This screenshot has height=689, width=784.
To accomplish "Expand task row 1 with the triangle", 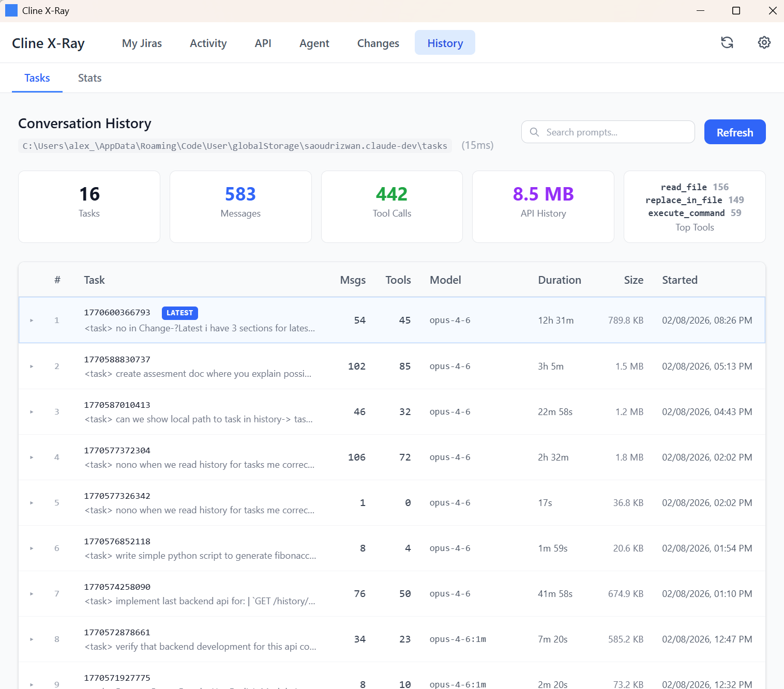I will pyautogui.click(x=32, y=320).
